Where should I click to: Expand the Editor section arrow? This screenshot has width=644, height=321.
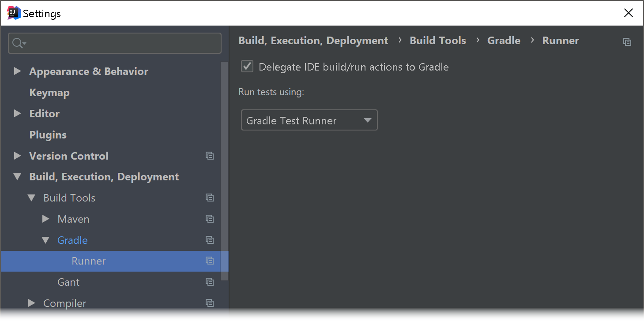[x=18, y=113]
